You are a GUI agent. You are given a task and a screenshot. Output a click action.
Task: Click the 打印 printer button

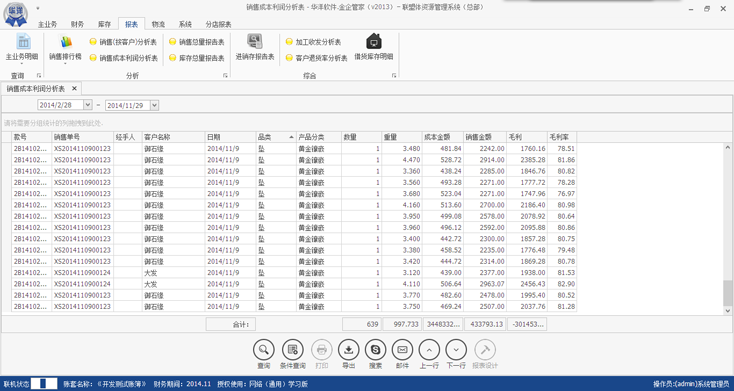pos(322,349)
